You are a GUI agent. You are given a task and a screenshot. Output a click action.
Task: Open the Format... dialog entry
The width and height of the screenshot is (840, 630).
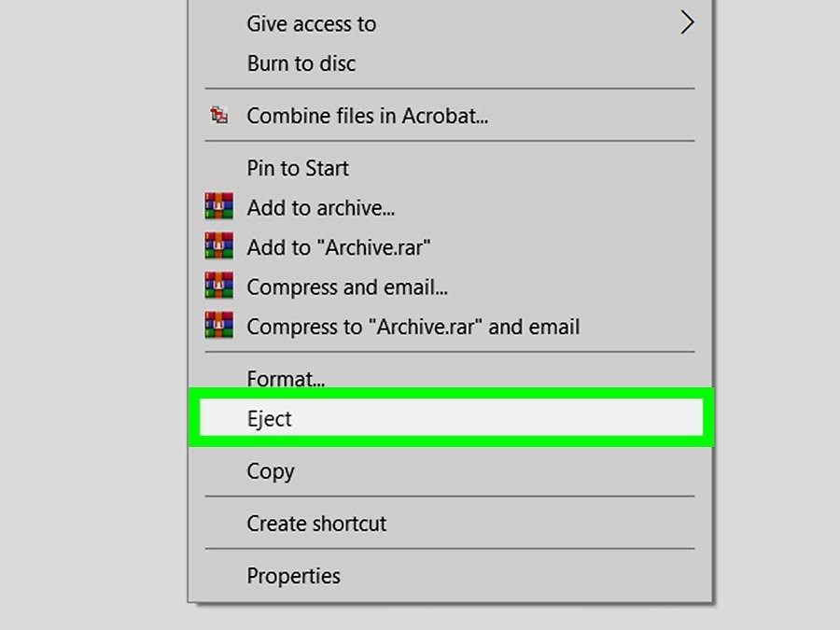286,379
